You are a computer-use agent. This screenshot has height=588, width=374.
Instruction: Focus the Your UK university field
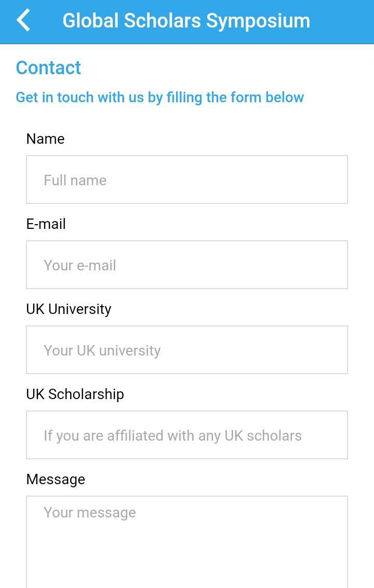187,350
